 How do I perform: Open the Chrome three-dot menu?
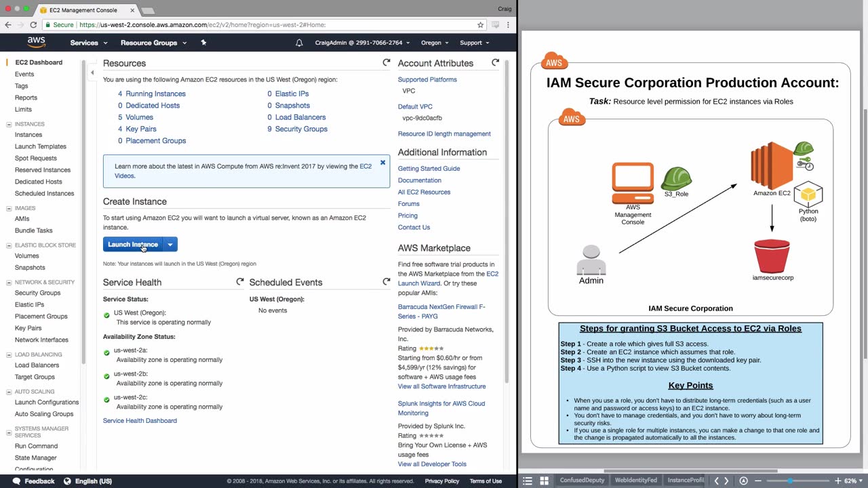tap(509, 25)
